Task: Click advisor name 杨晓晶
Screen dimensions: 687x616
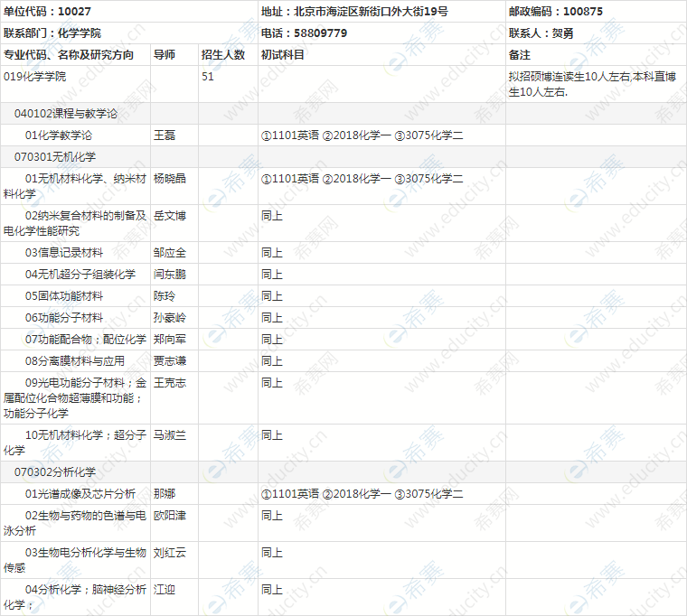Action: [x=169, y=179]
